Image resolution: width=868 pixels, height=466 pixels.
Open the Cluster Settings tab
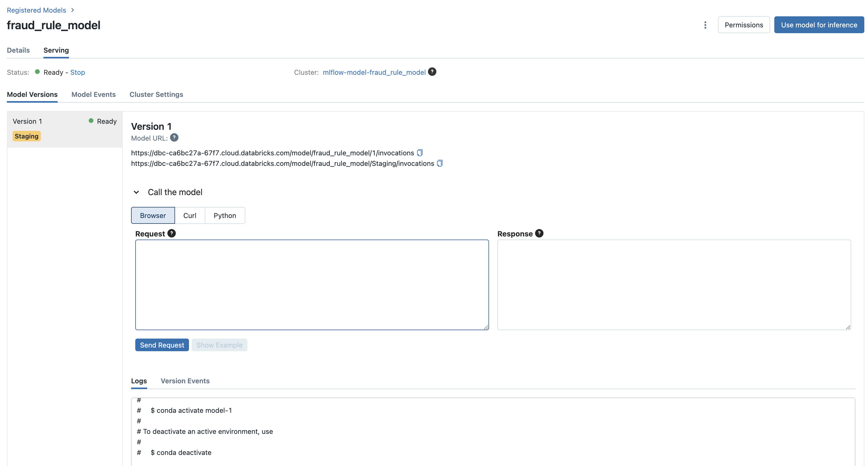156,94
